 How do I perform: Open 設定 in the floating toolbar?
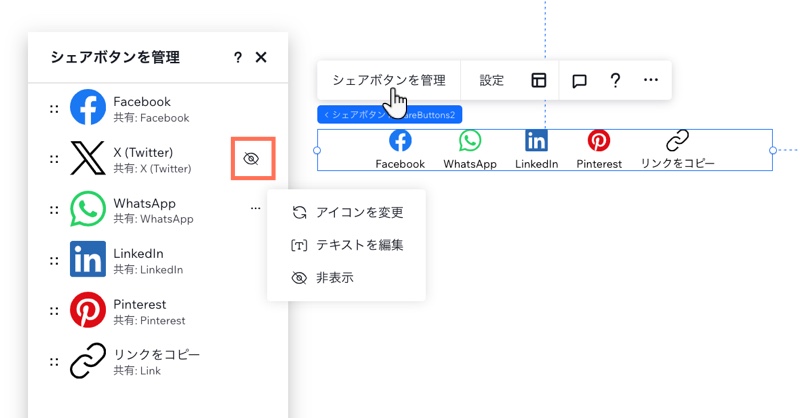[x=491, y=80]
